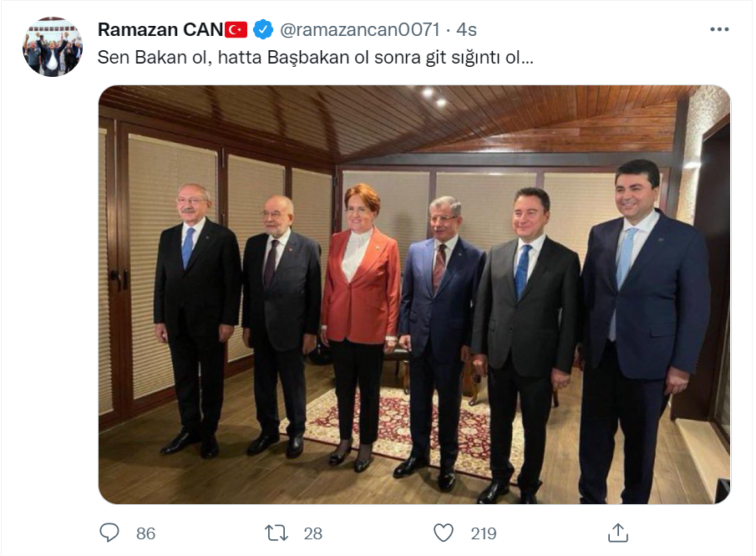Click the @ramazancan0071 handle

click(x=360, y=30)
